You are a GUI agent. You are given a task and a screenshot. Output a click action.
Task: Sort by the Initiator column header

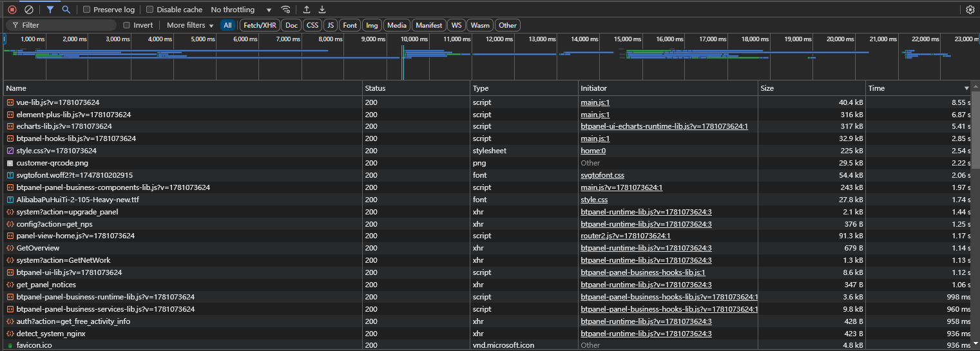(x=668, y=88)
